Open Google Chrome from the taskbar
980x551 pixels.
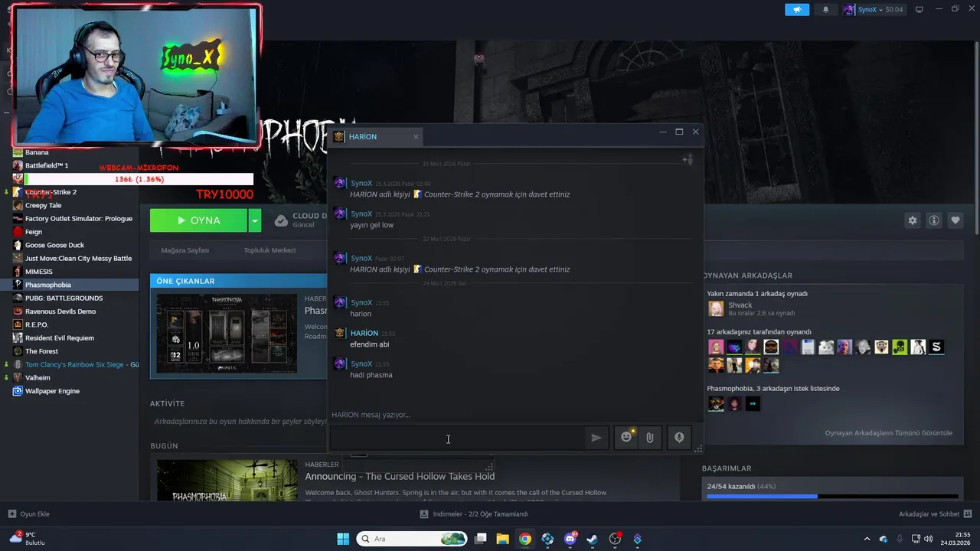[524, 539]
